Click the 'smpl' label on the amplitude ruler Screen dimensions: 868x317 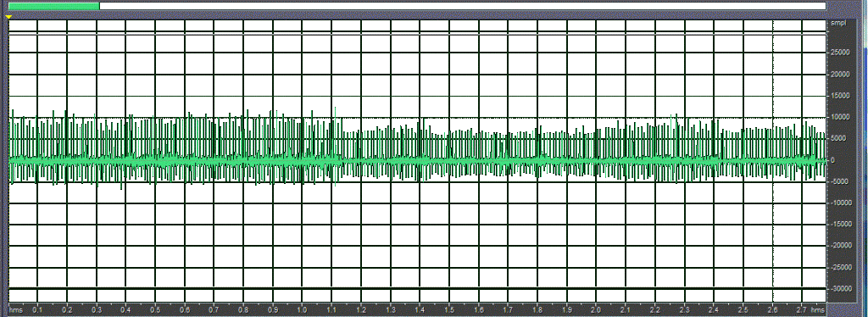click(x=836, y=25)
